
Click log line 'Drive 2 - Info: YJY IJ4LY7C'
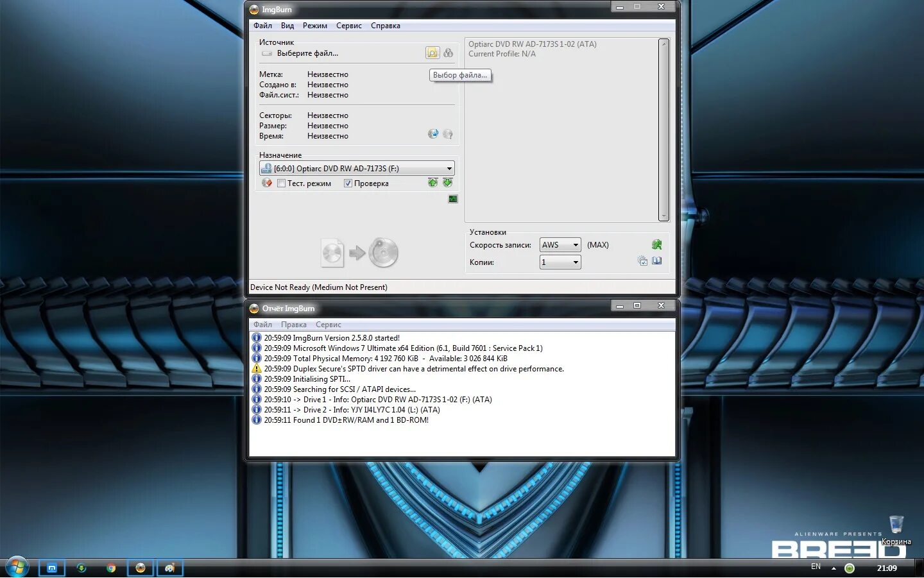point(352,410)
